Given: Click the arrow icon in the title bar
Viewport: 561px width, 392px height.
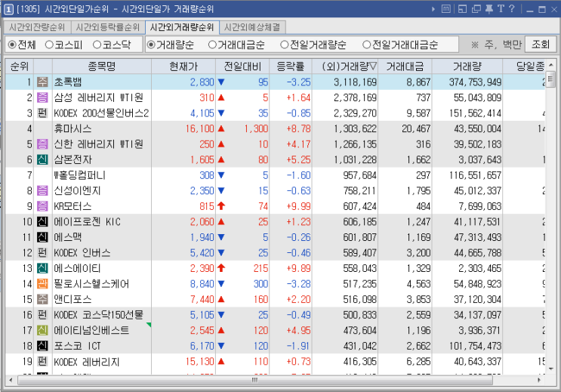Looking at the screenshot, I should point(433,9).
